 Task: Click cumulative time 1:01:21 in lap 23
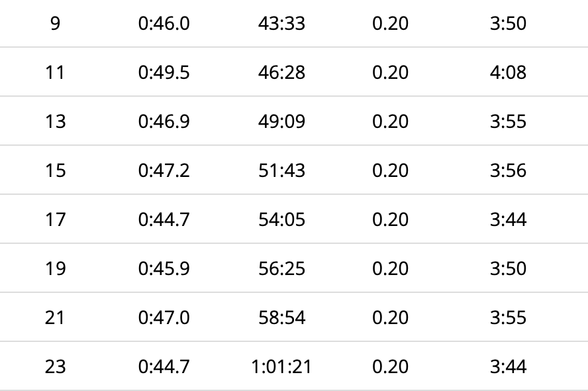pos(281,366)
